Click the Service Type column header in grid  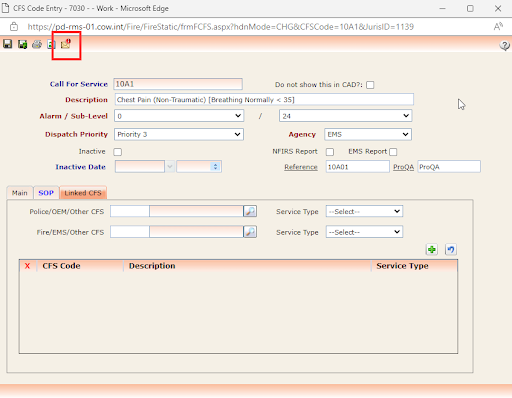click(402, 266)
